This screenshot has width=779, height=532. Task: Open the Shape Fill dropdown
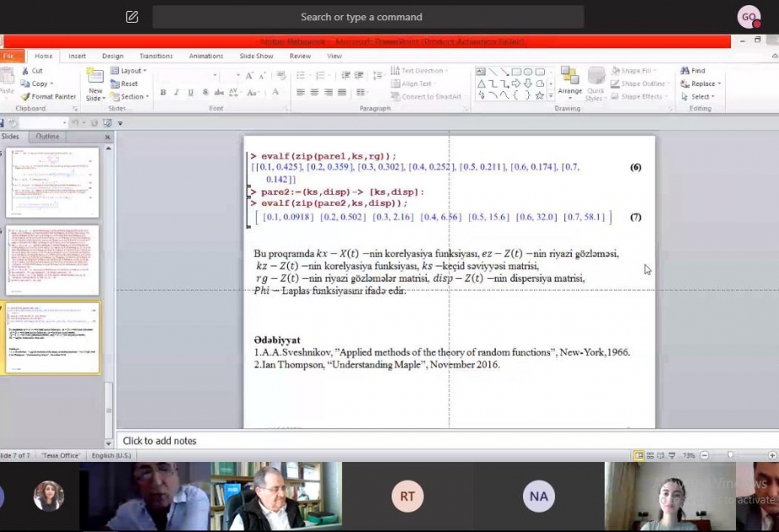click(634, 71)
